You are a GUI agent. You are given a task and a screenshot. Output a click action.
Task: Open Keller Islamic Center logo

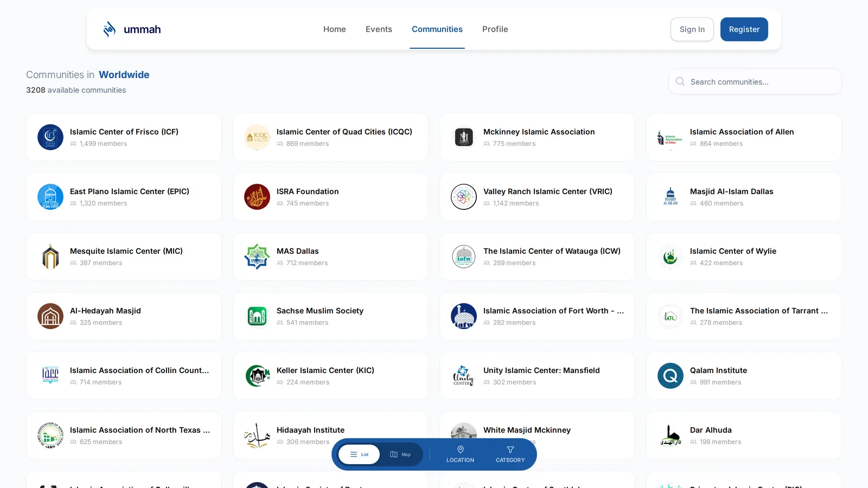point(257,376)
